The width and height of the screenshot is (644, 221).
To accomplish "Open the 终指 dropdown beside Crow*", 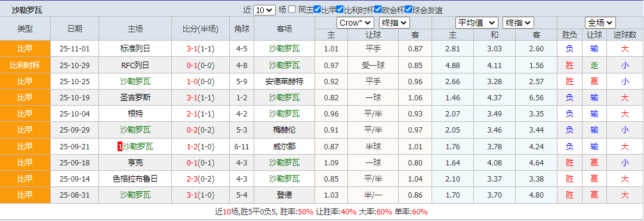I will point(395,23).
